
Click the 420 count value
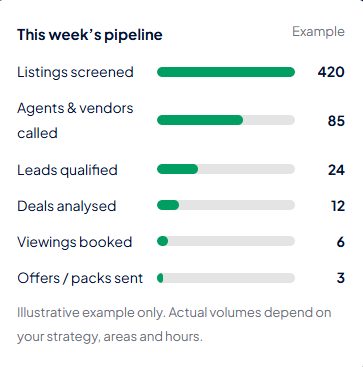(x=331, y=72)
